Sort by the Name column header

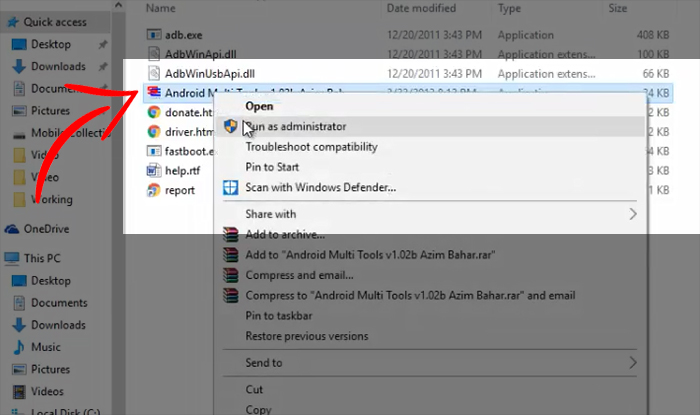161,8
